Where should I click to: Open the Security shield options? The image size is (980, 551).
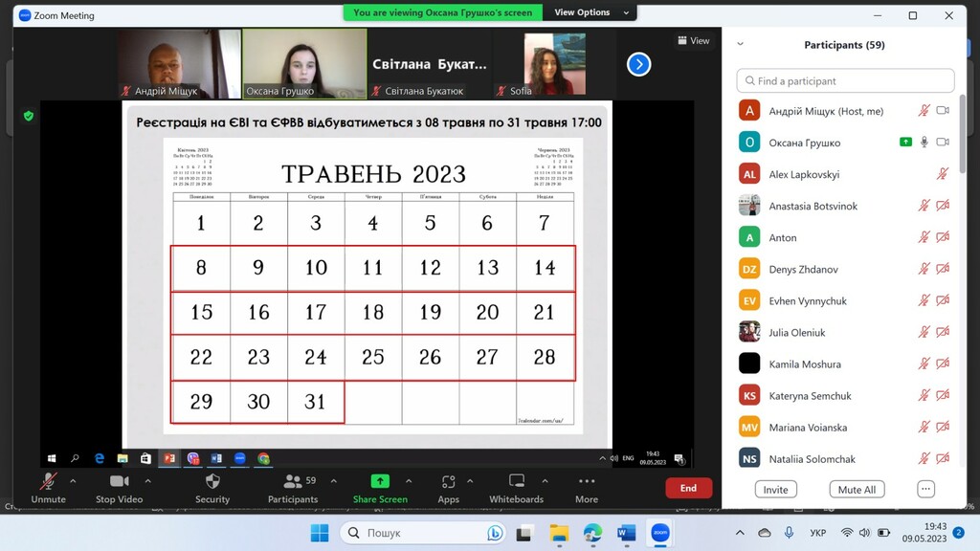(212, 482)
